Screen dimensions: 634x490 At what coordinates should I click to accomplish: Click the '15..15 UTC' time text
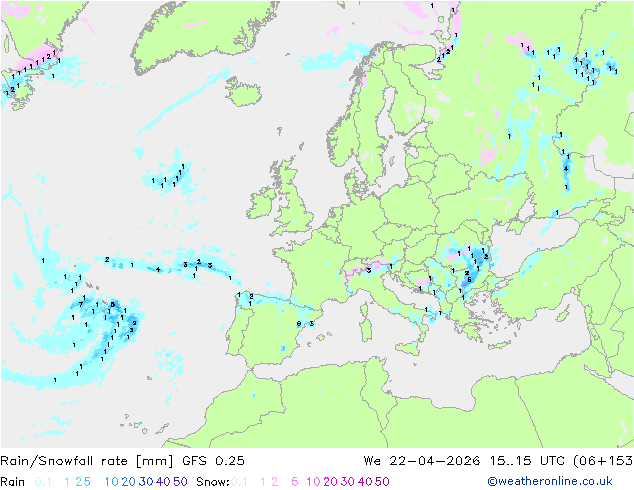click(x=527, y=460)
